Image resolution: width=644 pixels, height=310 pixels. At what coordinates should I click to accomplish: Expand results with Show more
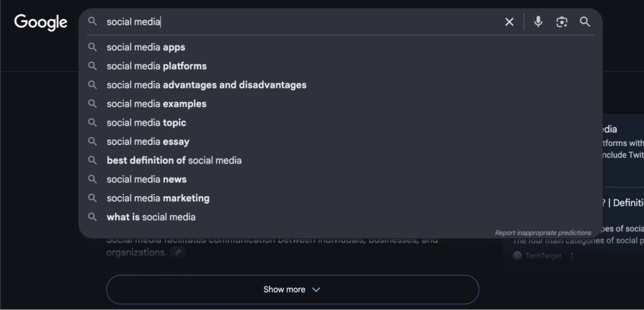tap(292, 289)
